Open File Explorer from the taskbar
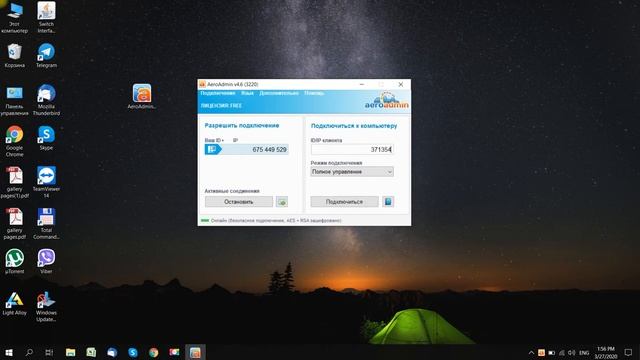Viewport: 640px width, 360px height. click(71, 352)
